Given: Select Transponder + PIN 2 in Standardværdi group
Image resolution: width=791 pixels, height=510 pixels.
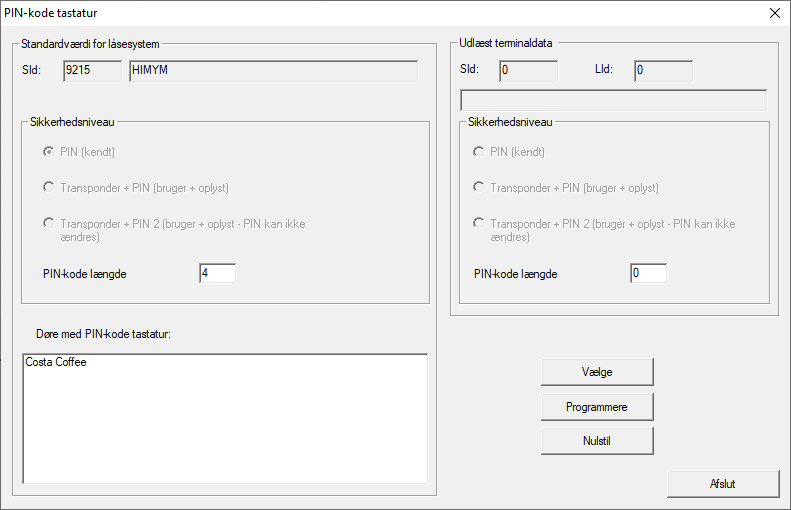Looking at the screenshot, I should [48, 223].
